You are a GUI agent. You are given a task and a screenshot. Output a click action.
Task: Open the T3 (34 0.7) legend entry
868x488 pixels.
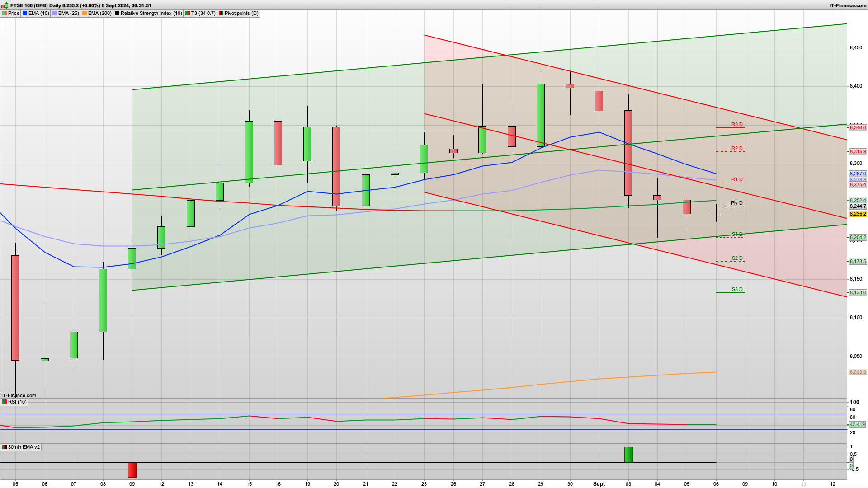click(200, 13)
